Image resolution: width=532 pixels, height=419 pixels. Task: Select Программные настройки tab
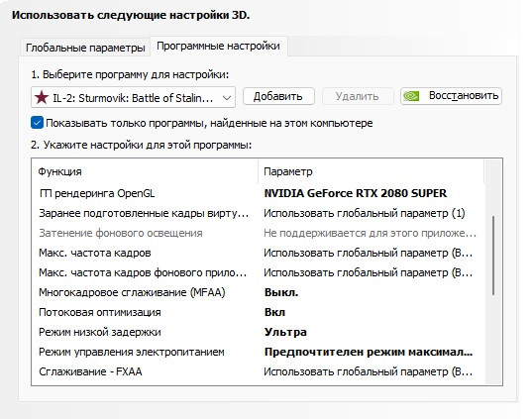[x=219, y=46]
